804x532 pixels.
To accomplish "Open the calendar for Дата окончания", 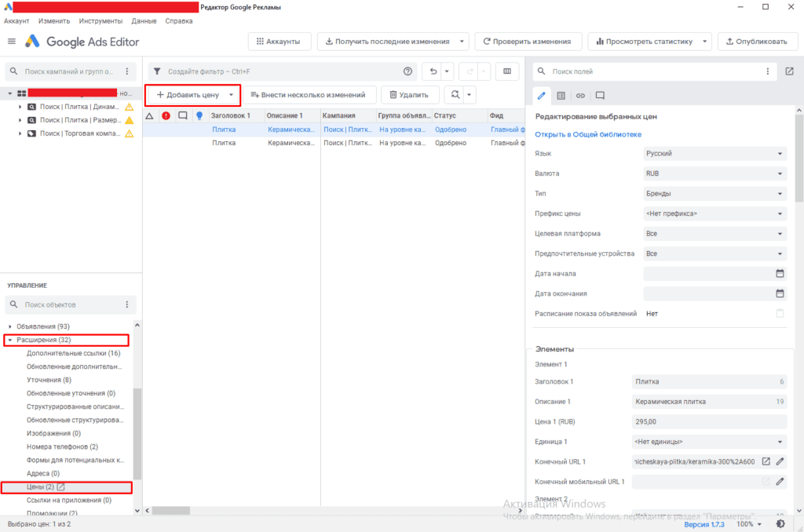I will 780,293.
